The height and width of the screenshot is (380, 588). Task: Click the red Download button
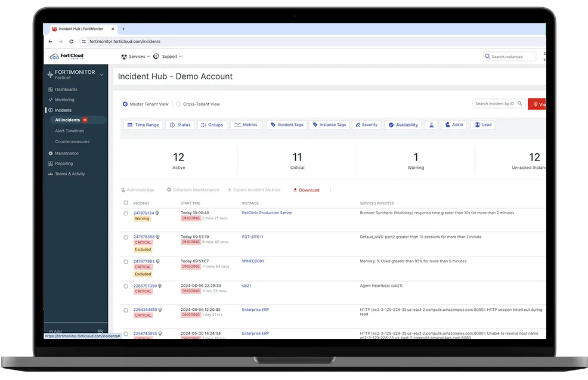click(x=307, y=190)
